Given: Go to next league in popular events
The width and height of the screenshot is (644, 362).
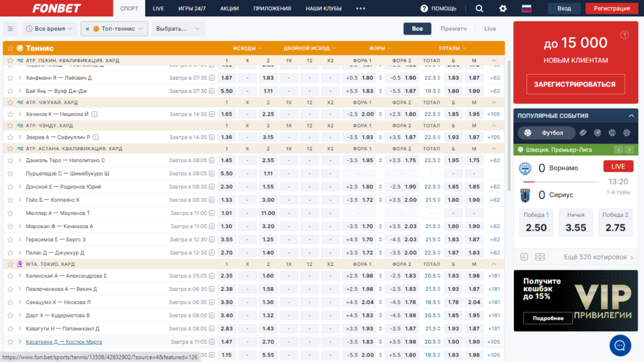Looking at the screenshot, I should click(x=629, y=150).
